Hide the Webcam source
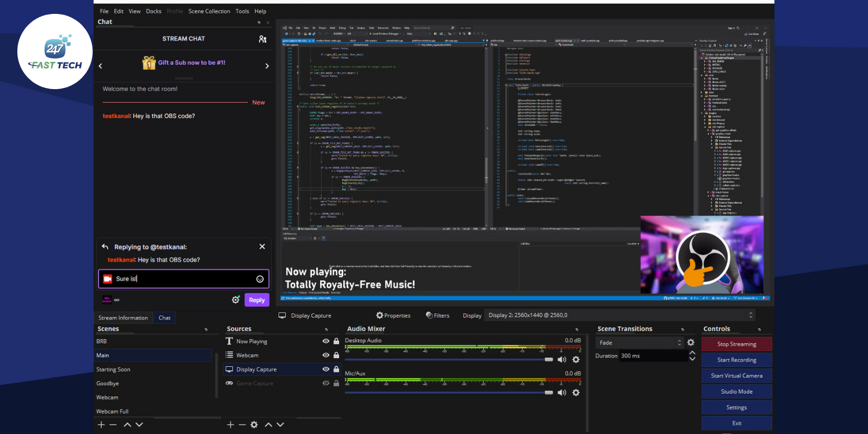 [x=326, y=355]
